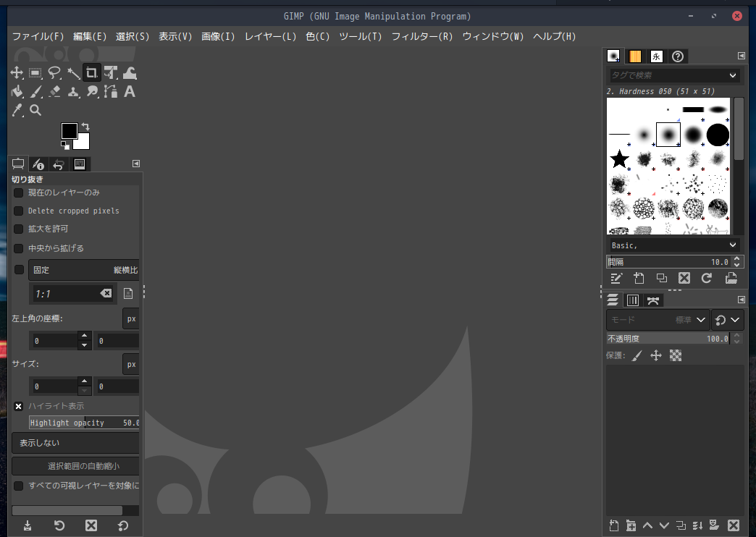This screenshot has height=537, width=756.
Task: Open the ヘルプ(H) menu
Action: pyautogui.click(x=554, y=37)
